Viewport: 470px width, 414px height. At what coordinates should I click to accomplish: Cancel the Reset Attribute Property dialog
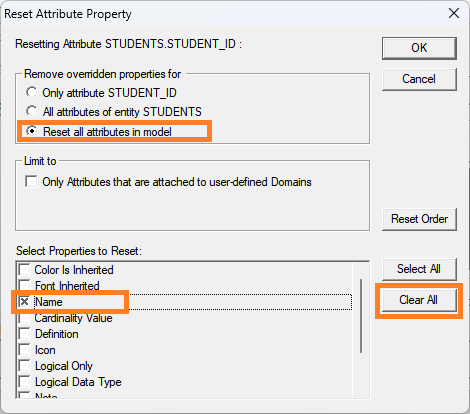click(419, 79)
